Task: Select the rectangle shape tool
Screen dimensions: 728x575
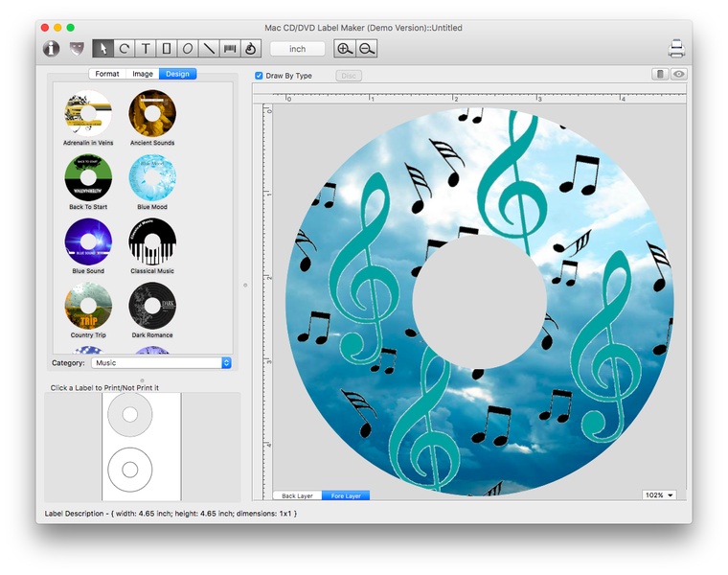Action: coord(167,48)
